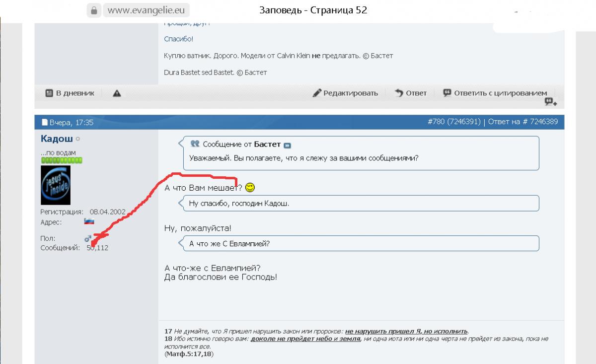Open post number #780 permalink
The image size is (596, 364).
[436, 122]
